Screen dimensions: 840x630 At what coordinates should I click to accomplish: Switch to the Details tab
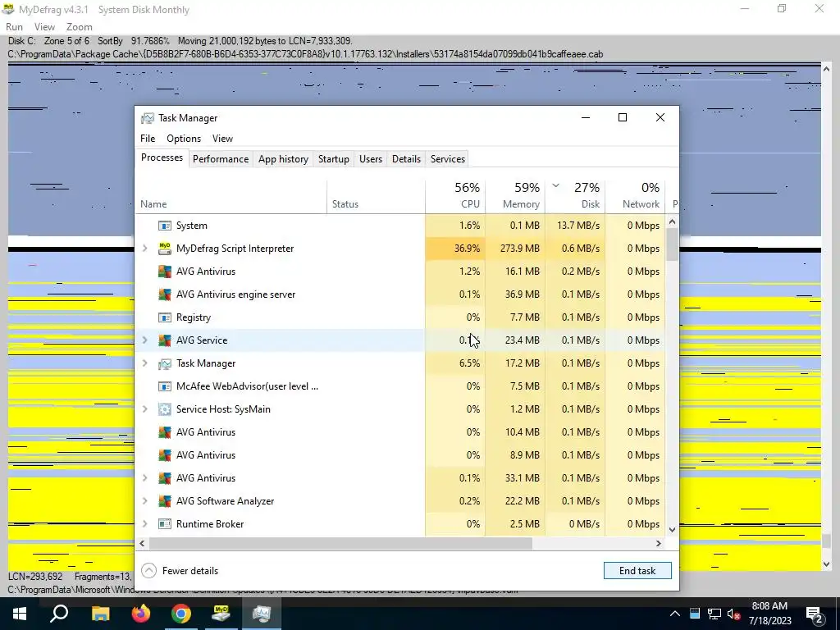pyautogui.click(x=406, y=159)
